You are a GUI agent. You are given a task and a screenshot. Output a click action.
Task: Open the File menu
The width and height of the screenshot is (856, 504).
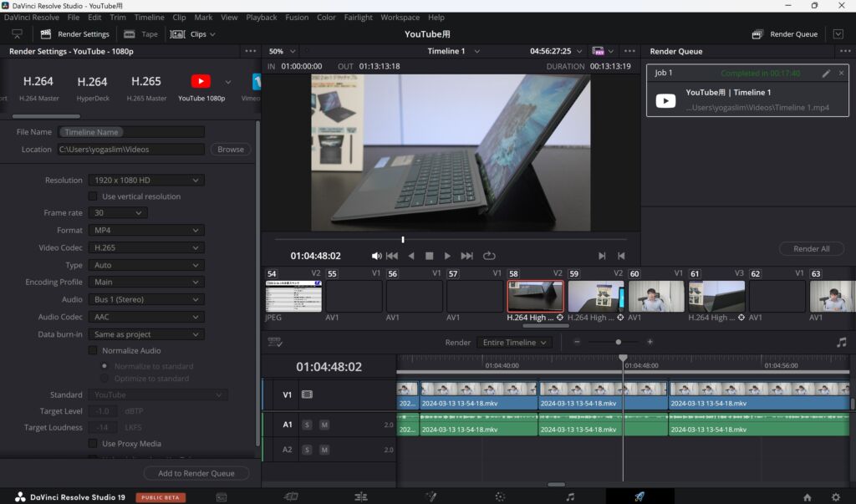[x=74, y=18]
